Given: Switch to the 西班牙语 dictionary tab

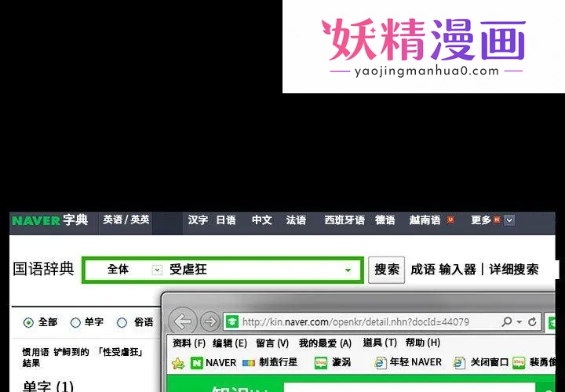Looking at the screenshot, I should [x=344, y=220].
